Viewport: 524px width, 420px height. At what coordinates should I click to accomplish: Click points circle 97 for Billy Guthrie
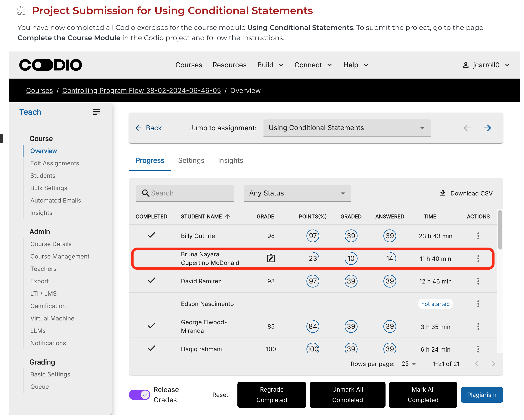[313, 236]
